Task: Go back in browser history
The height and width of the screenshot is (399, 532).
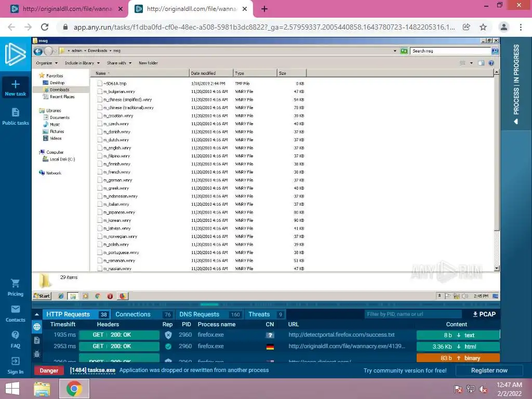Action: tap(11, 27)
